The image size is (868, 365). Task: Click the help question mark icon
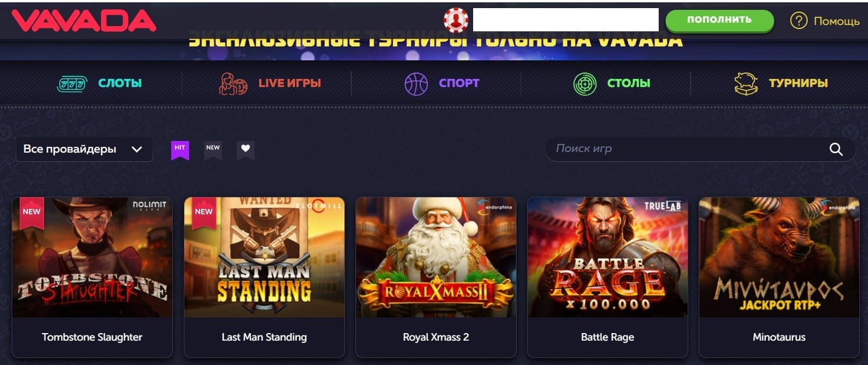[798, 21]
